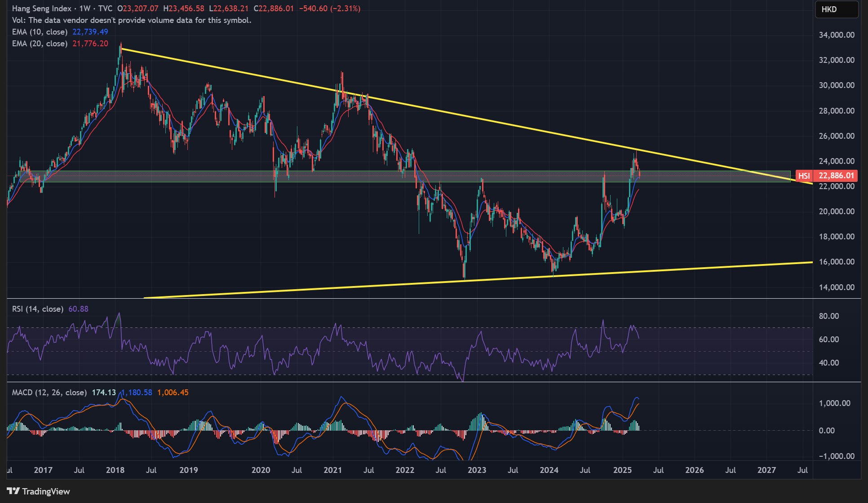Click the RSI axis label 60.00
Image resolution: width=868 pixels, height=503 pixels.
tap(829, 340)
